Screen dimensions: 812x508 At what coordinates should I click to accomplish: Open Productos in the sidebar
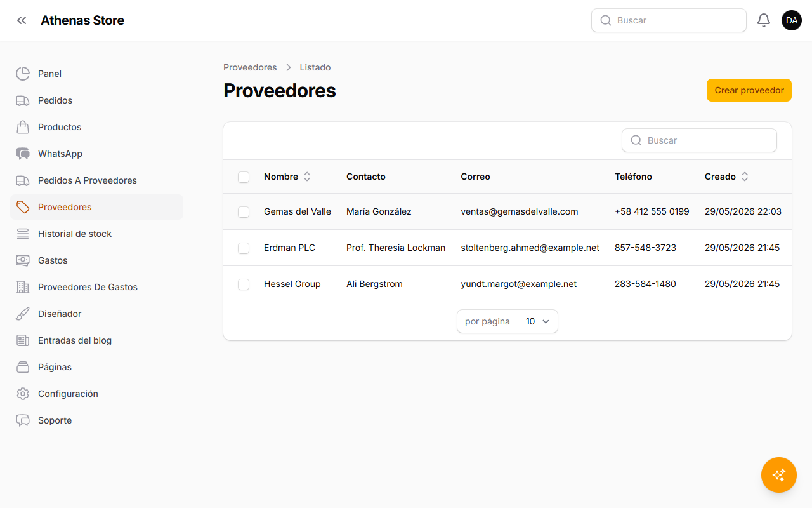point(96,127)
